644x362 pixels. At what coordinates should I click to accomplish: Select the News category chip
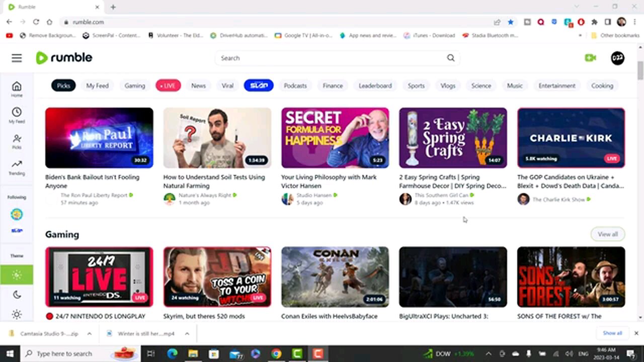(198, 85)
